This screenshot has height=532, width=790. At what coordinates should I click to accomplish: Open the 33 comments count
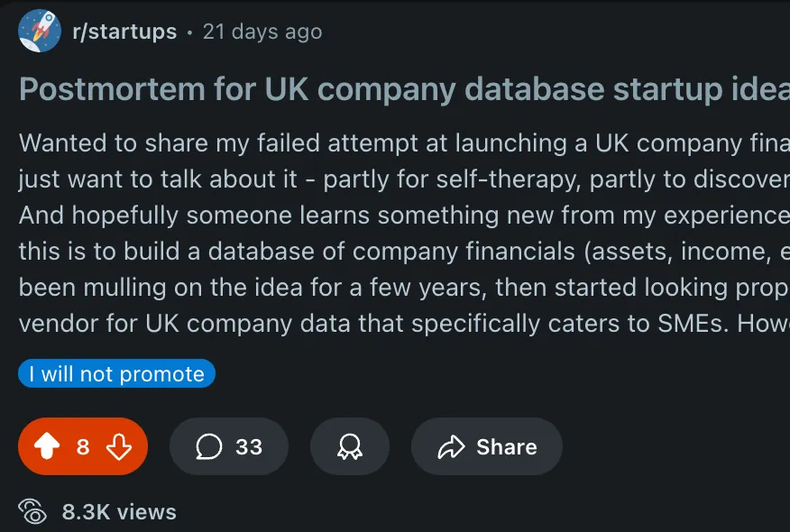248,447
